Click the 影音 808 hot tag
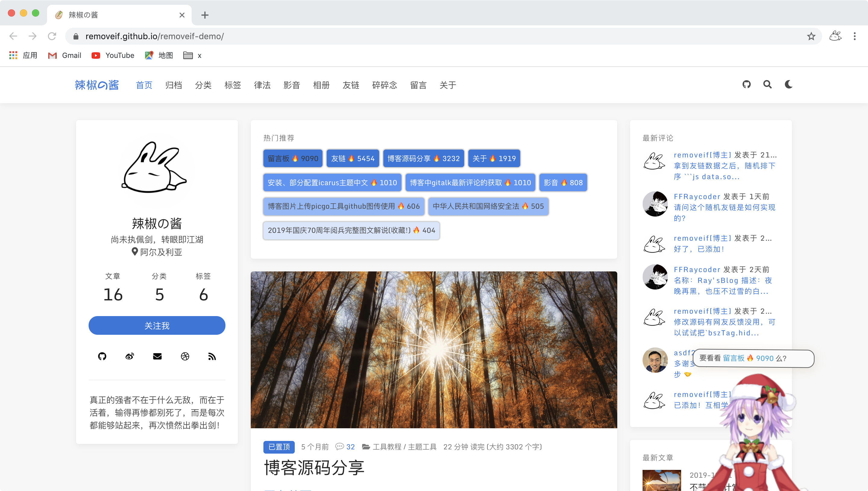868x491 pixels. point(563,182)
